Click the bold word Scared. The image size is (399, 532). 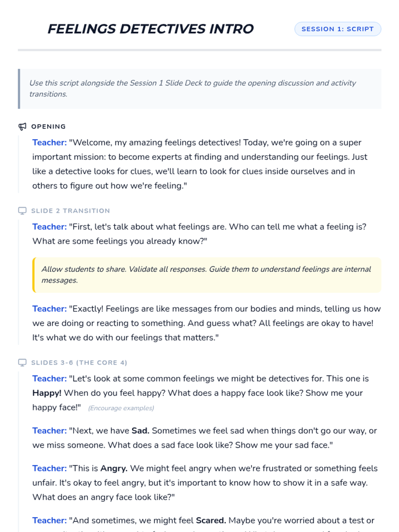211,520
